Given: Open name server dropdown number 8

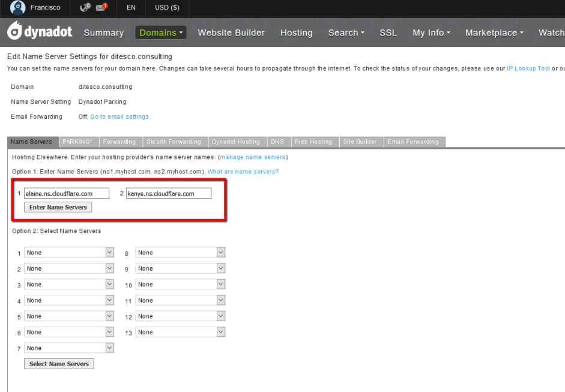Looking at the screenshot, I should pyautogui.click(x=180, y=253).
